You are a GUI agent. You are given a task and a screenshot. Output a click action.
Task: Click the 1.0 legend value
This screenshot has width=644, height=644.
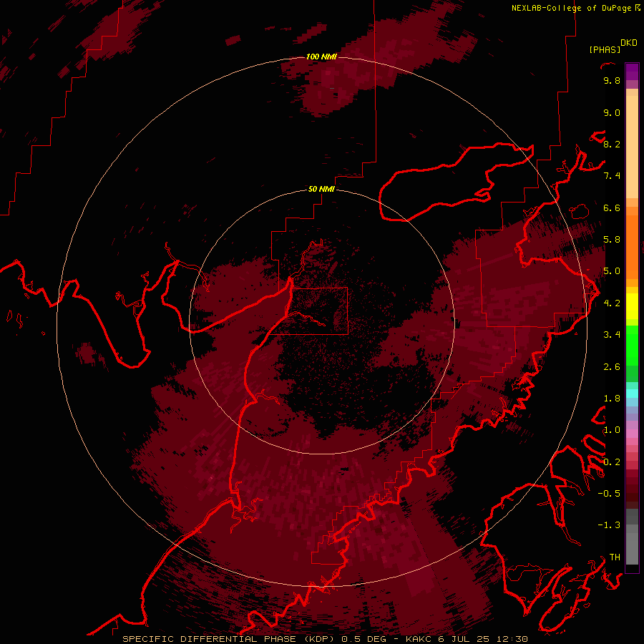click(x=612, y=430)
